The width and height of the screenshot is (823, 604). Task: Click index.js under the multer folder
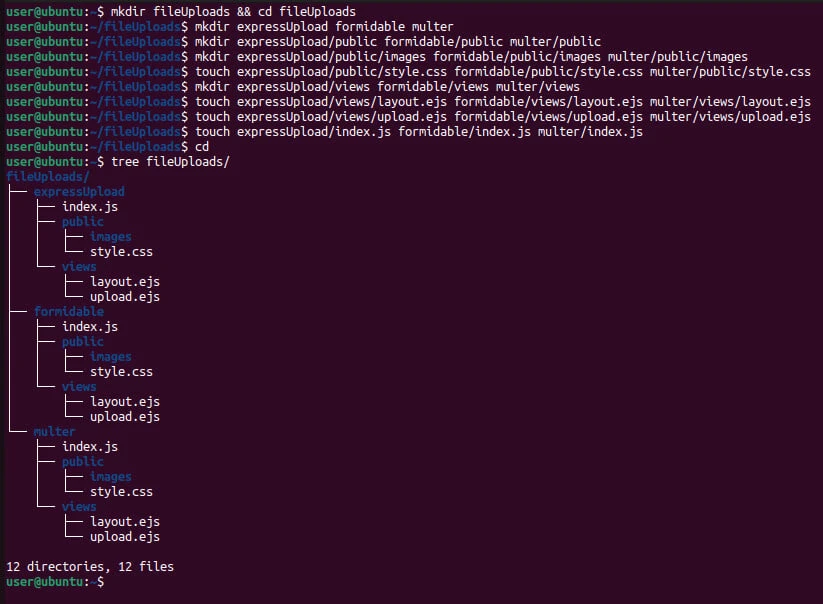(x=90, y=446)
